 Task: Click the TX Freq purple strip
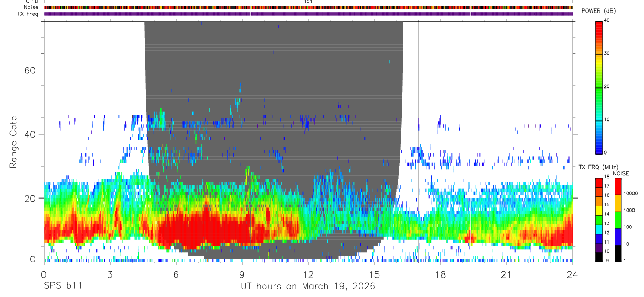308,14
